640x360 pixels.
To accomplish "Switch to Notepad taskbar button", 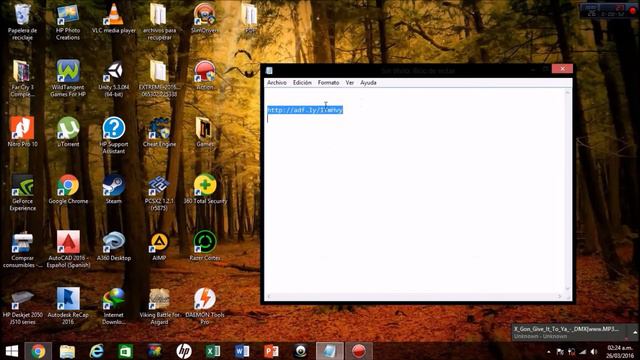I will pyautogui.click(x=329, y=351).
